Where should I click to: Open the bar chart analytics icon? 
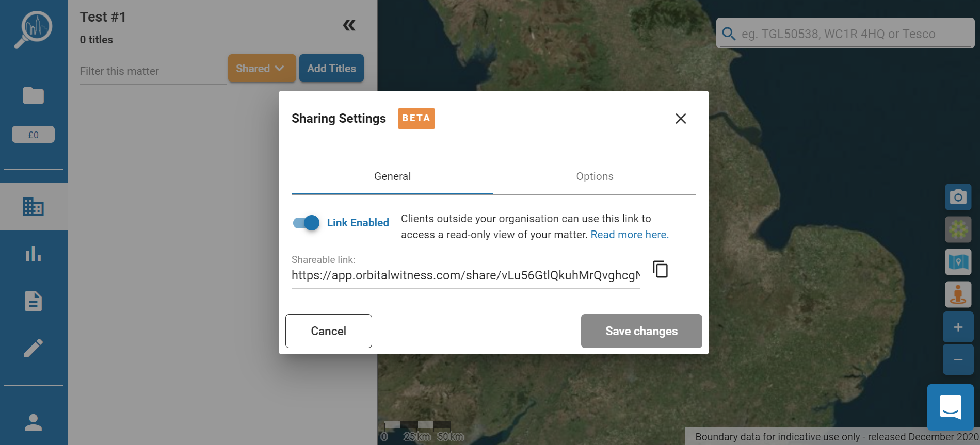pos(34,254)
